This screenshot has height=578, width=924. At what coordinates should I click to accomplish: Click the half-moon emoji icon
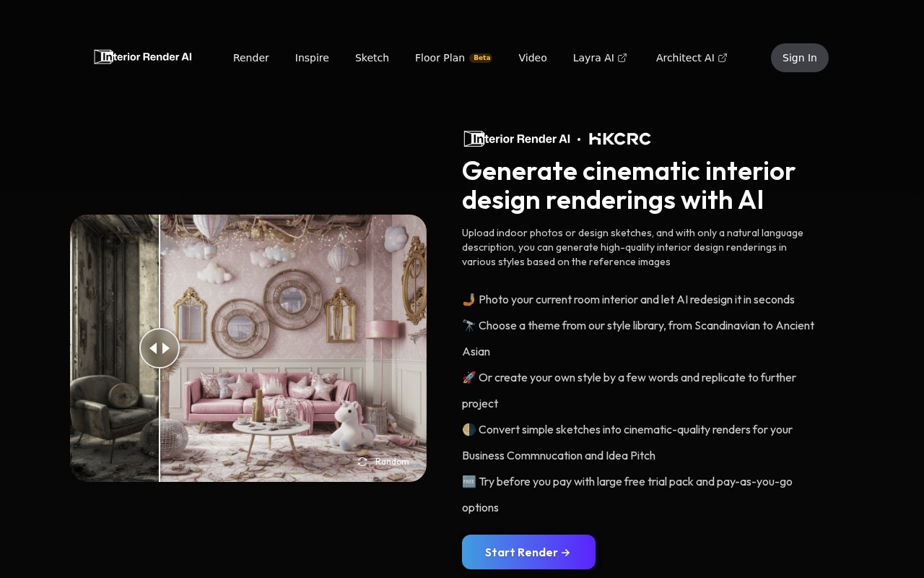[468, 429]
